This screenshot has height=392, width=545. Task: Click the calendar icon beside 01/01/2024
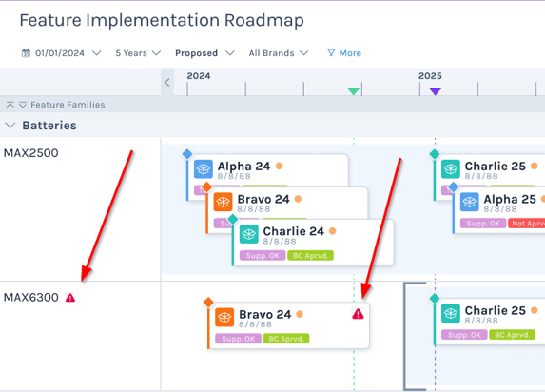click(26, 53)
